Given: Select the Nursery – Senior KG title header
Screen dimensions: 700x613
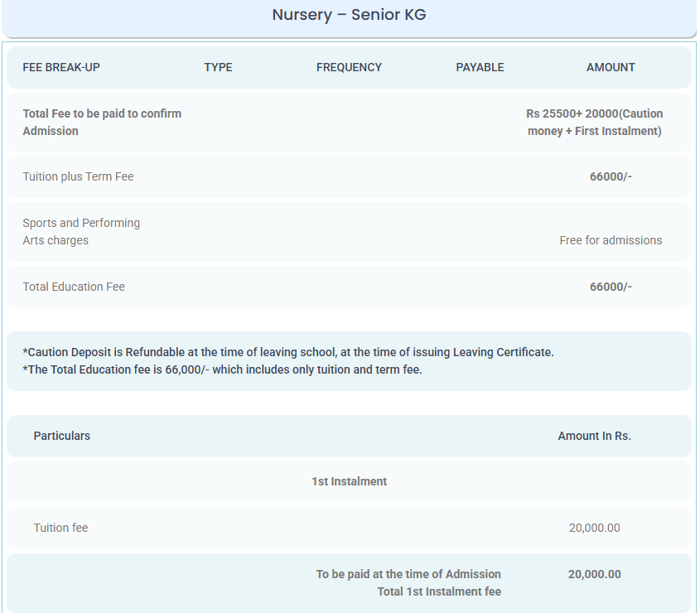Looking at the screenshot, I should [349, 14].
